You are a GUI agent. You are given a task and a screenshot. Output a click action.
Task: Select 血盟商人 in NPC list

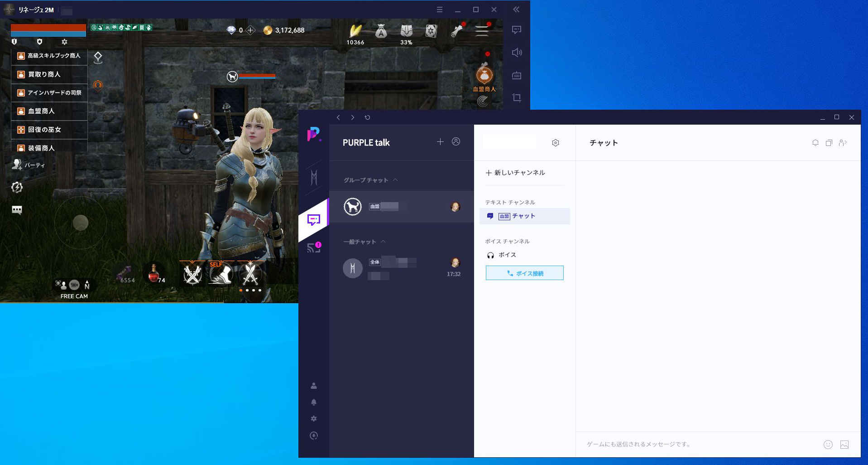49,111
